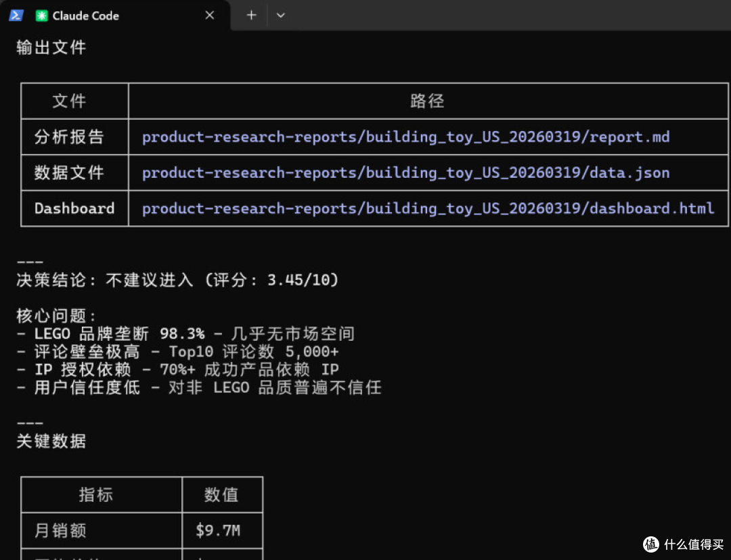Click the green Claude Code tab icon
The height and width of the screenshot is (560, 731).
[x=41, y=16]
